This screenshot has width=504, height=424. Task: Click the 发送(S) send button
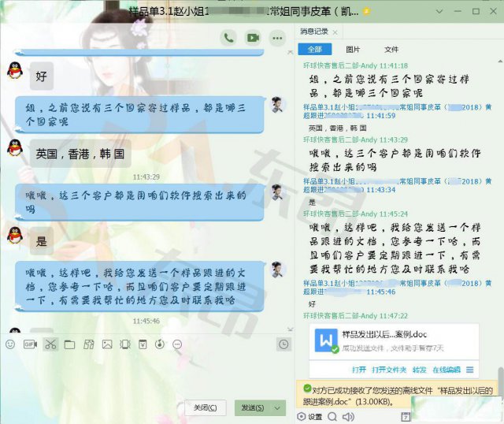coord(253,408)
